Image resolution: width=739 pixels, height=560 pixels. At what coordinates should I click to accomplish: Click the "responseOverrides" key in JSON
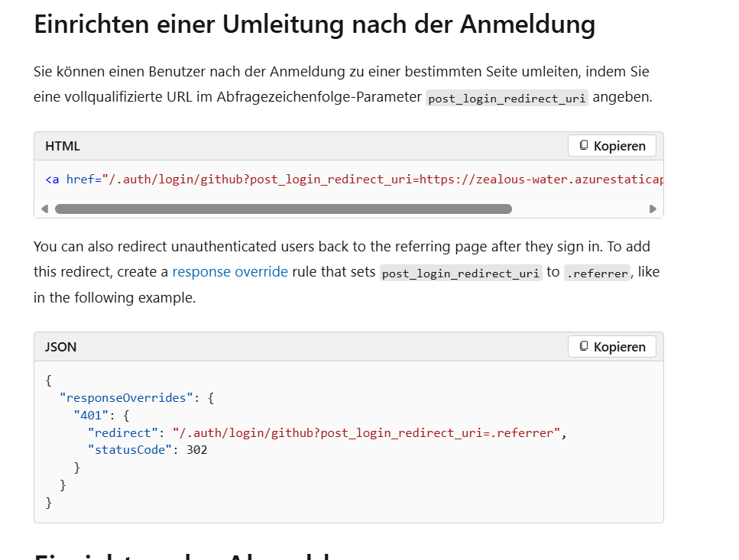(x=126, y=398)
